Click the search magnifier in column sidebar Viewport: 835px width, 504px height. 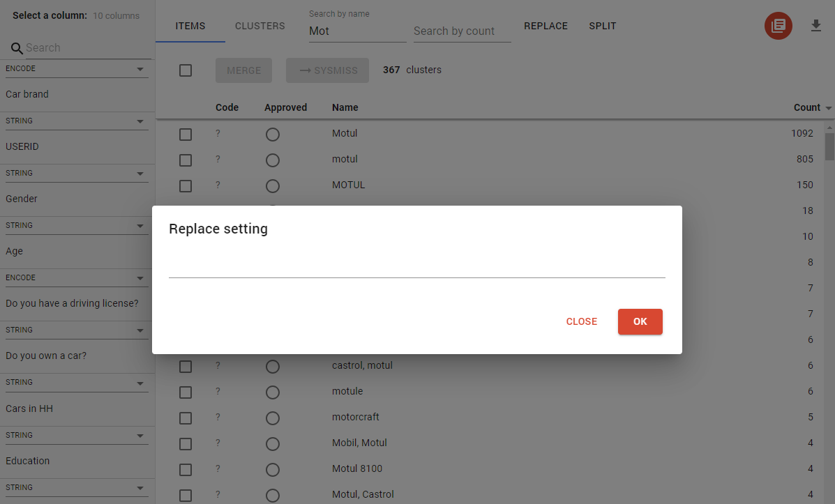17,47
